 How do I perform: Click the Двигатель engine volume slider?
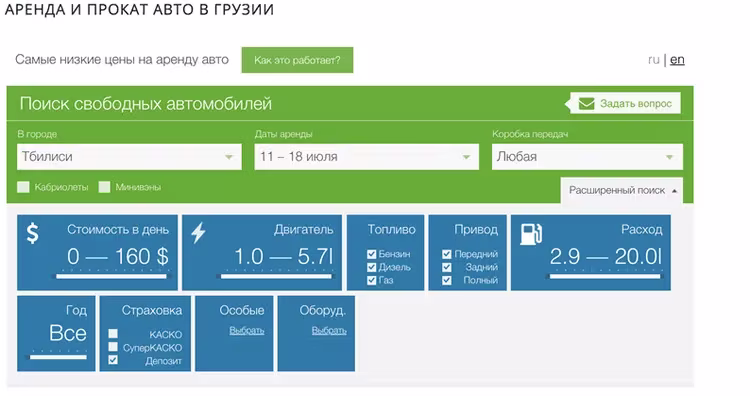point(275,276)
